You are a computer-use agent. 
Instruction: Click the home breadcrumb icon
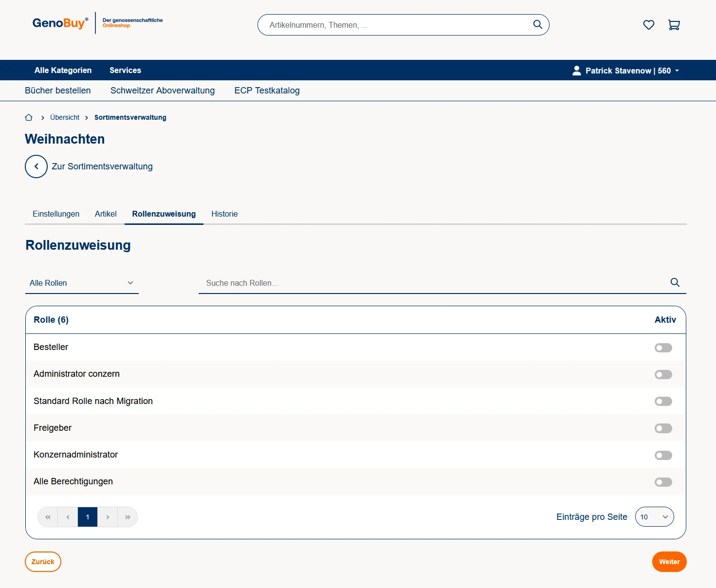(29, 117)
